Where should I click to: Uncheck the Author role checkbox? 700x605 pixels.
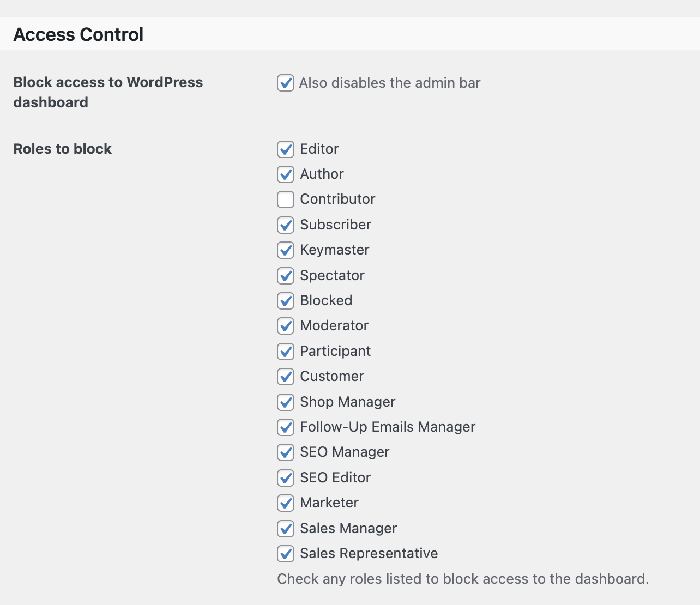pyautogui.click(x=286, y=174)
